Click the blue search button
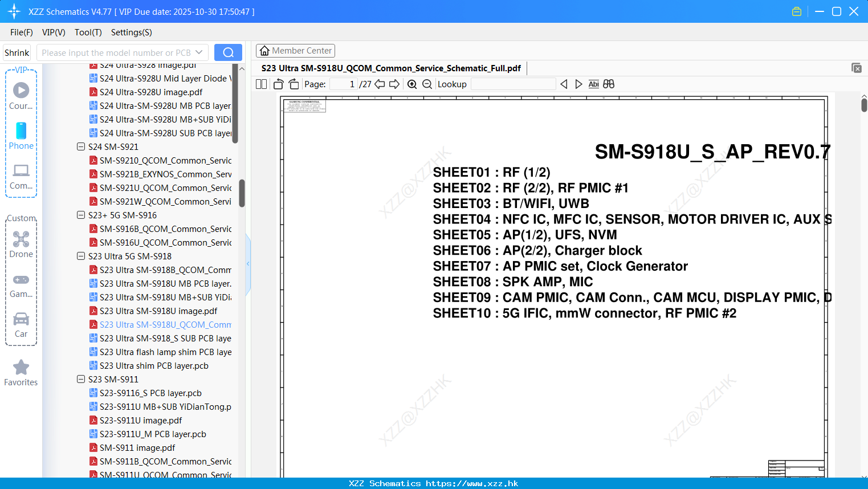Image resolution: width=868 pixels, height=489 pixels. coord(228,52)
